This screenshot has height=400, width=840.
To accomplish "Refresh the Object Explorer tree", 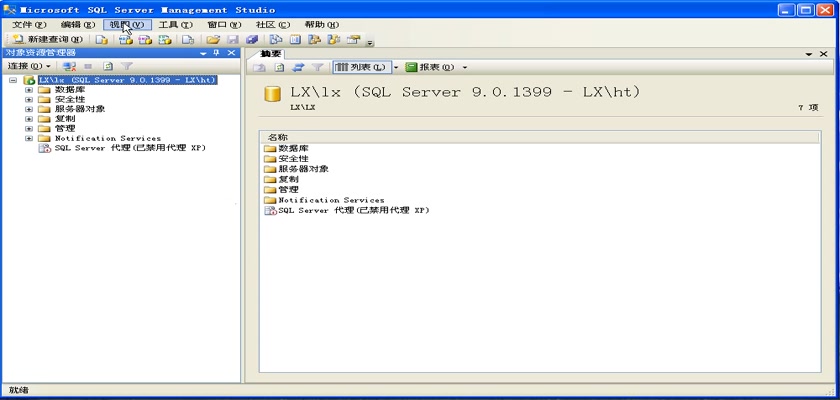I will [108, 66].
